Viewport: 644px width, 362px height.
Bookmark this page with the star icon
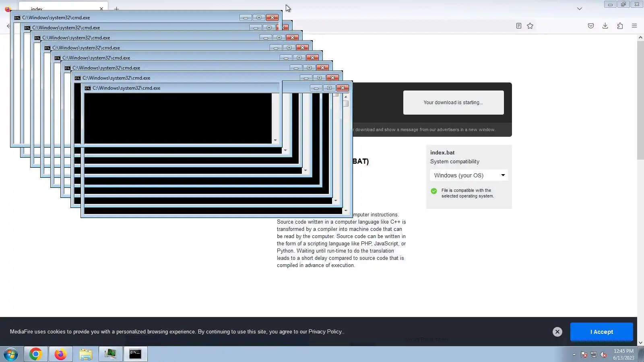pyautogui.click(x=530, y=26)
